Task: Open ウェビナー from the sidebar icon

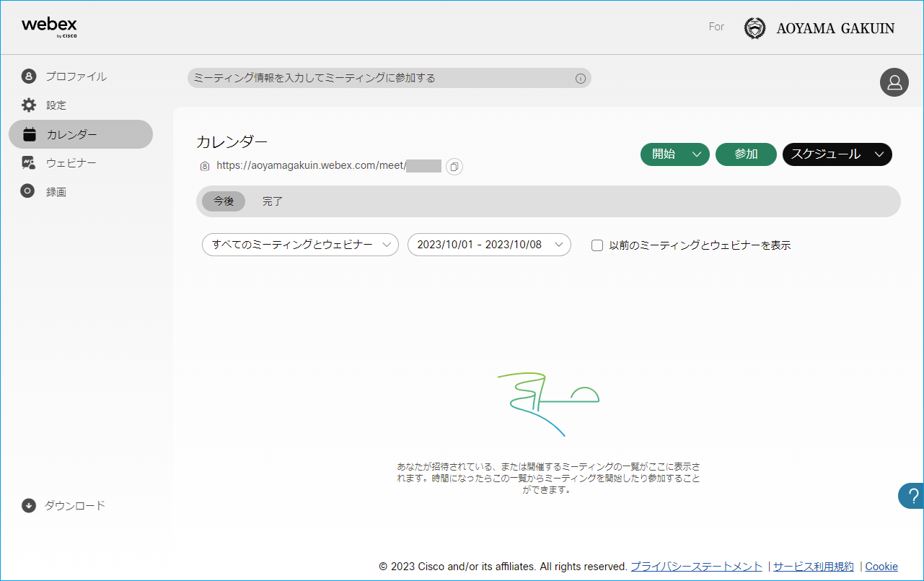Action: [28, 162]
